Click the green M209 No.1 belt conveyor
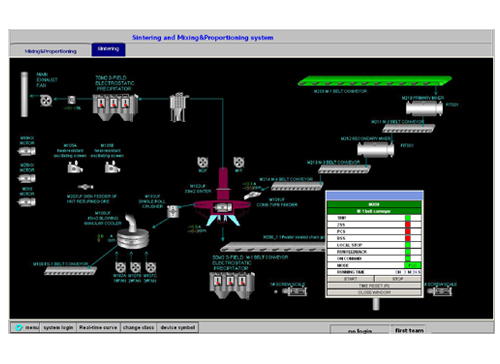The height and width of the screenshot is (364, 500). [374, 81]
